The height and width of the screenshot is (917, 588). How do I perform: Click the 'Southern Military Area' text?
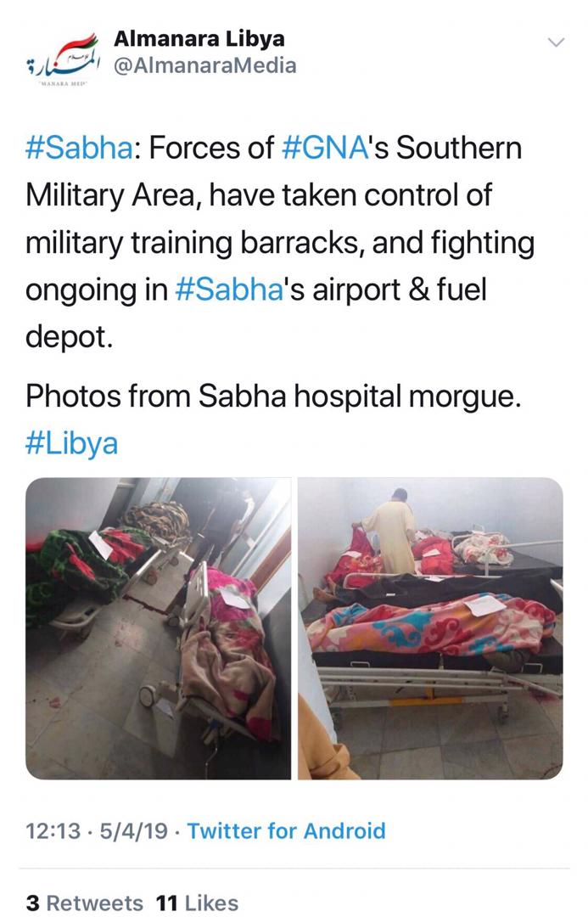[x=273, y=172]
